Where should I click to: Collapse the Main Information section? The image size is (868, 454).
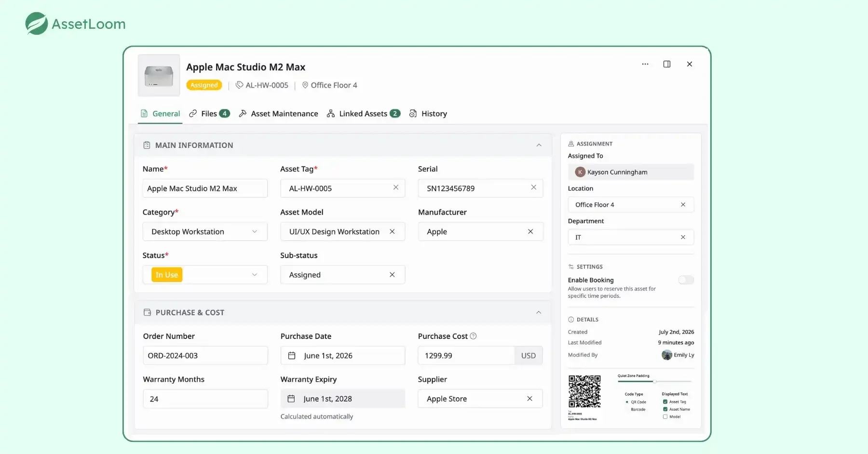[x=539, y=145]
